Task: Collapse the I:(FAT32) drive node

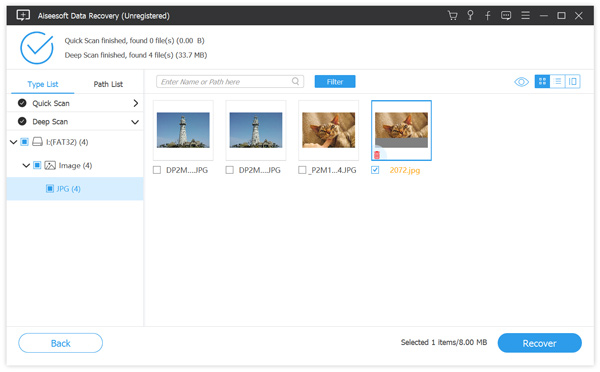Action: 13,142
